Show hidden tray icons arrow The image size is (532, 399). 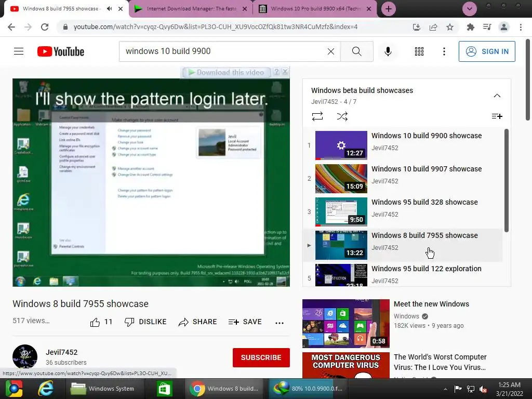click(445, 389)
